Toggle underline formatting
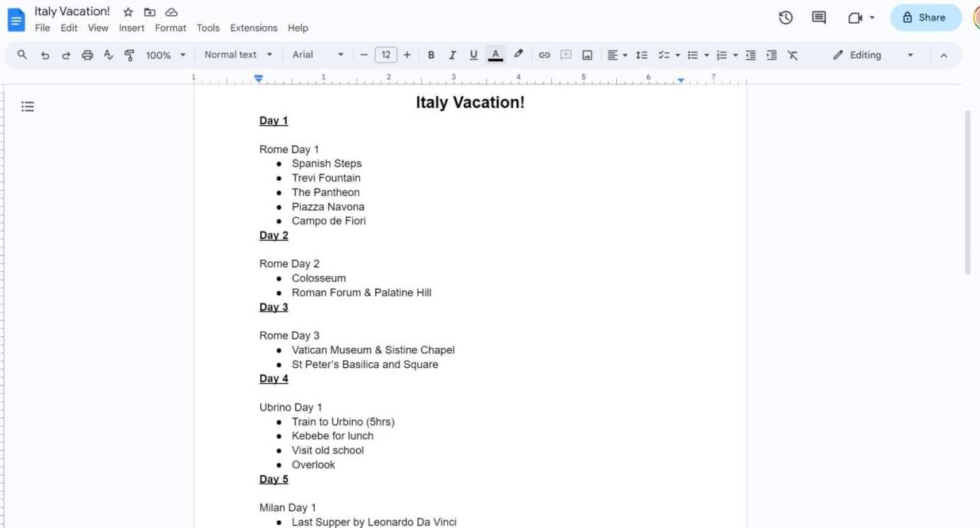This screenshot has height=528, width=980. [x=473, y=54]
